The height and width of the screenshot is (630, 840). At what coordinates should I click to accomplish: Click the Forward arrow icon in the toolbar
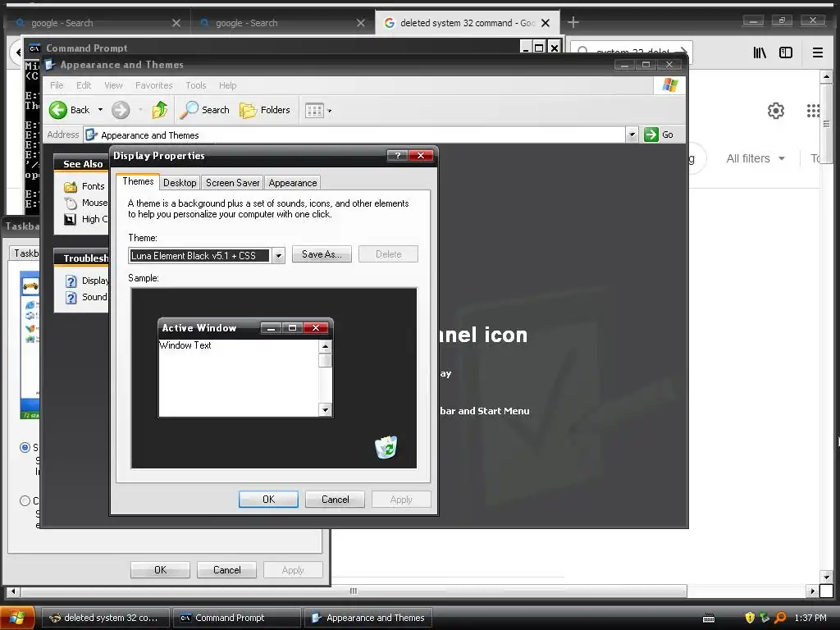coord(121,111)
